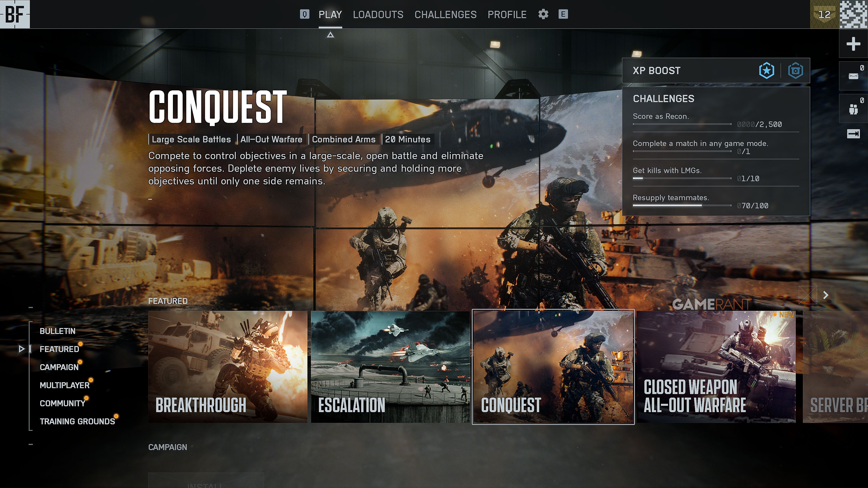Open the player avatar emblem
Screen dimensions: 868x488
pyautogui.click(x=854, y=14)
